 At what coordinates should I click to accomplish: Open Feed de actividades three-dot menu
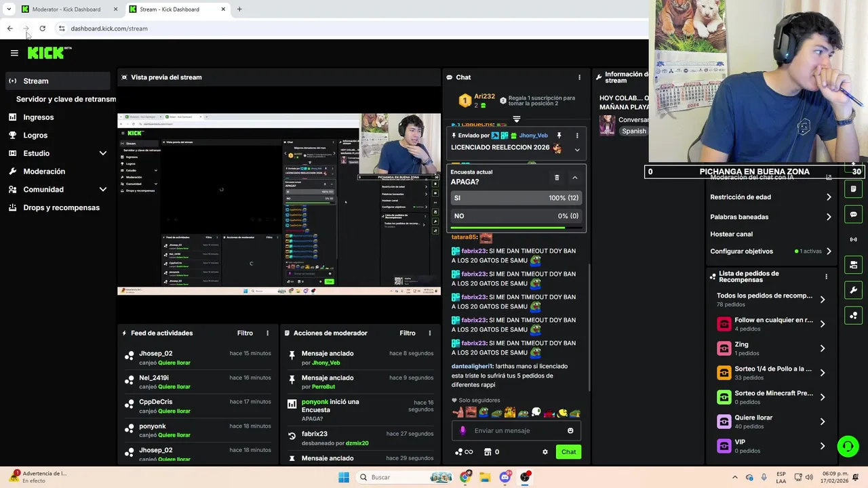(267, 333)
